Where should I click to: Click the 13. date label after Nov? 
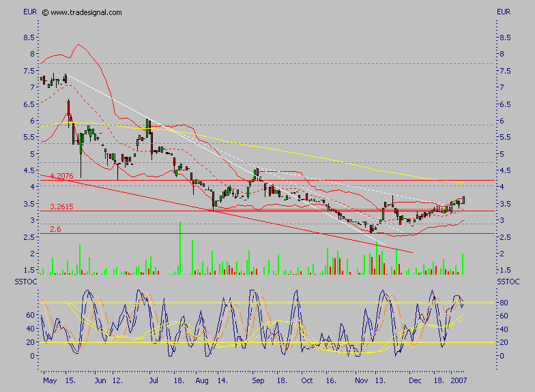pos(379,380)
